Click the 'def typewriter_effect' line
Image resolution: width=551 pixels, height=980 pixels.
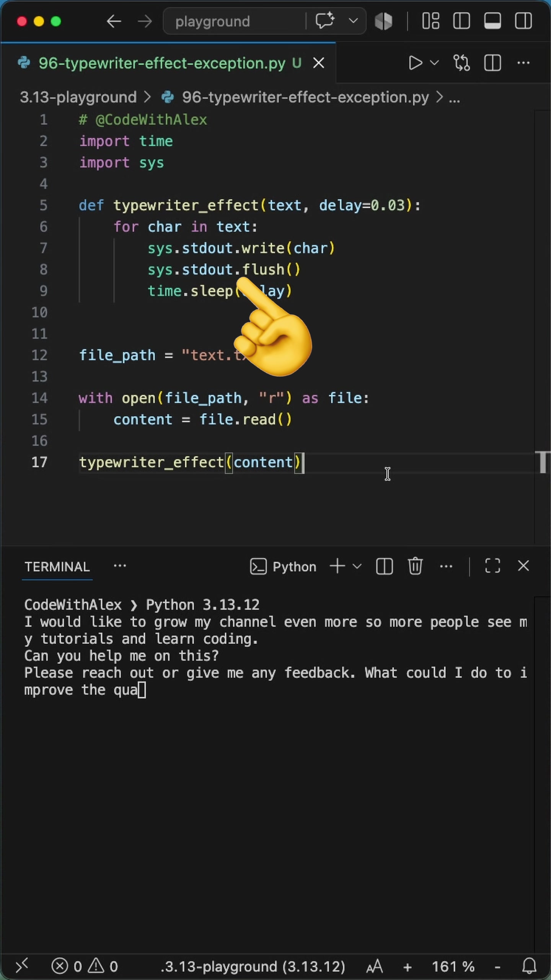tap(249, 206)
